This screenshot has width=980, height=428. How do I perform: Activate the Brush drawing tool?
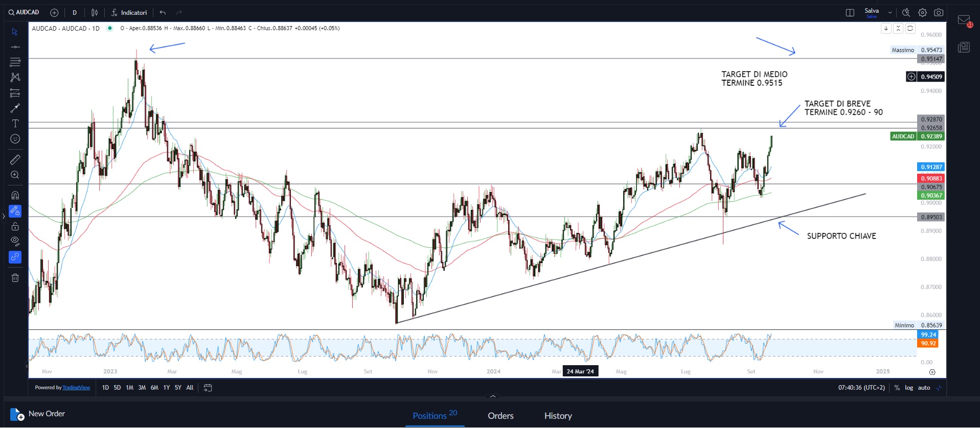point(15,108)
